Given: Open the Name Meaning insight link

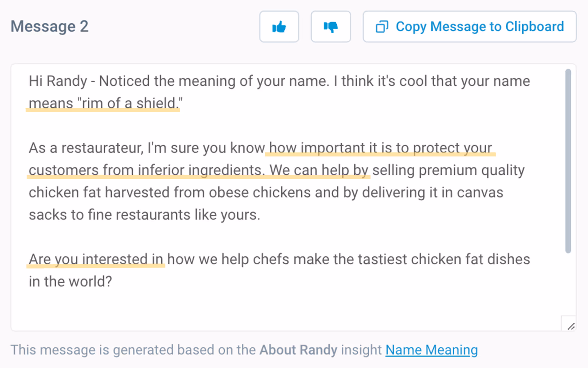Looking at the screenshot, I should point(431,350).
